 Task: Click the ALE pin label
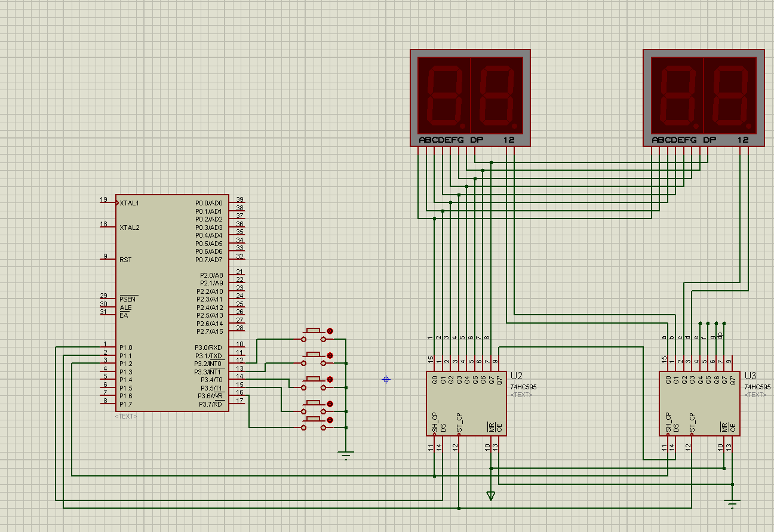[125, 307]
